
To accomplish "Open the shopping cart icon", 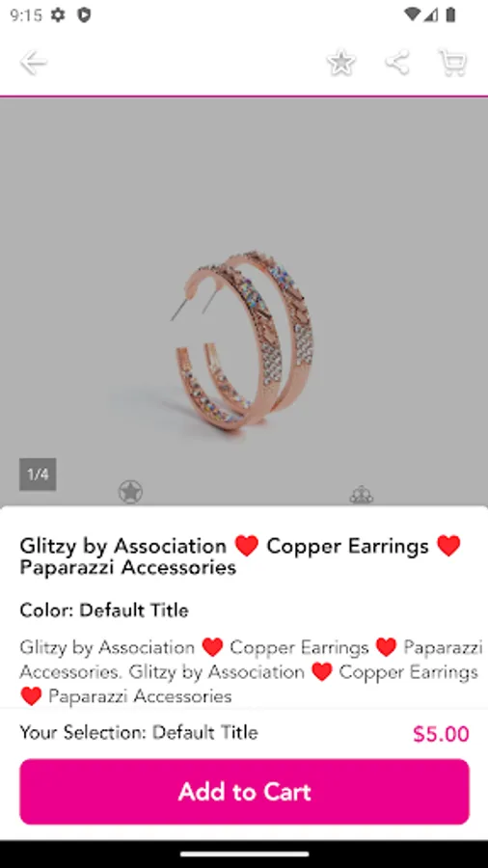I will tap(452, 63).
